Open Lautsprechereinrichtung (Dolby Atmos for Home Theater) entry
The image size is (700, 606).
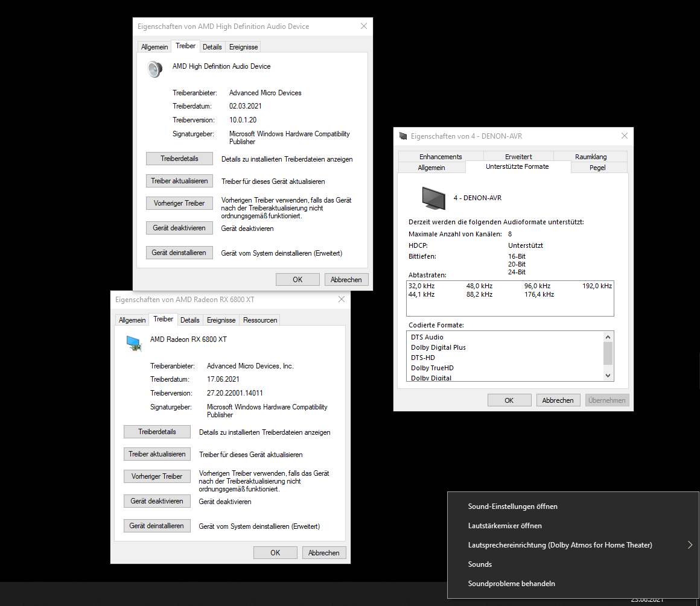coord(573,545)
